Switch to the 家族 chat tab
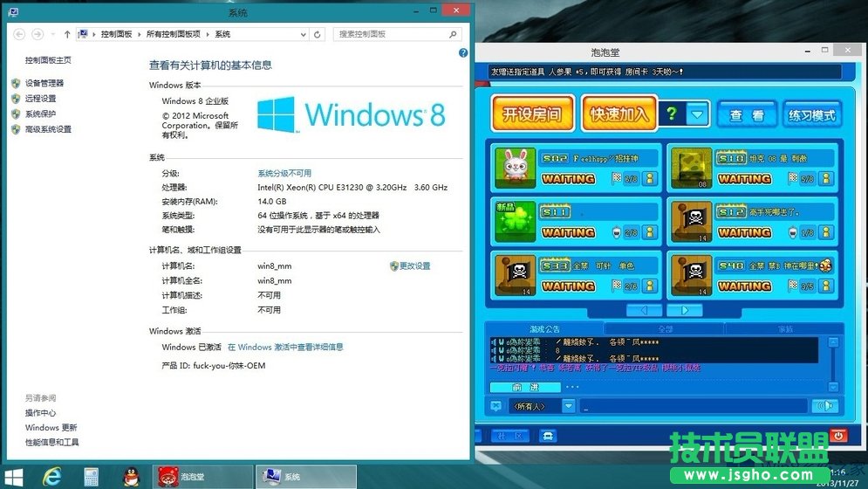The width and height of the screenshot is (868, 489). click(785, 329)
